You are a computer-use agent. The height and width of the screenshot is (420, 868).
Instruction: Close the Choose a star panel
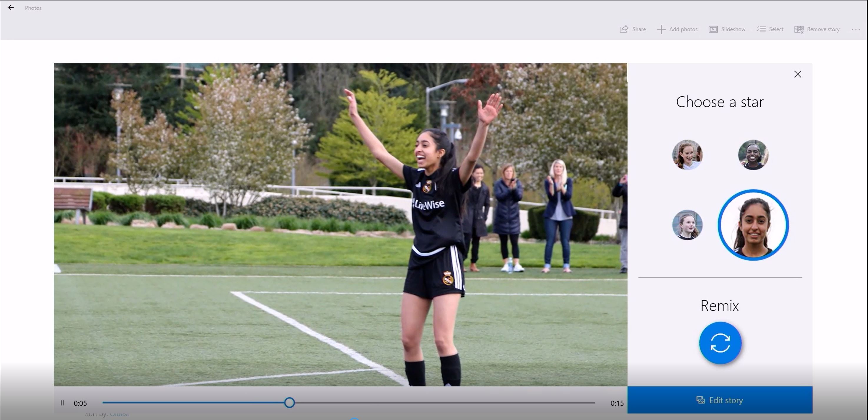pos(797,74)
